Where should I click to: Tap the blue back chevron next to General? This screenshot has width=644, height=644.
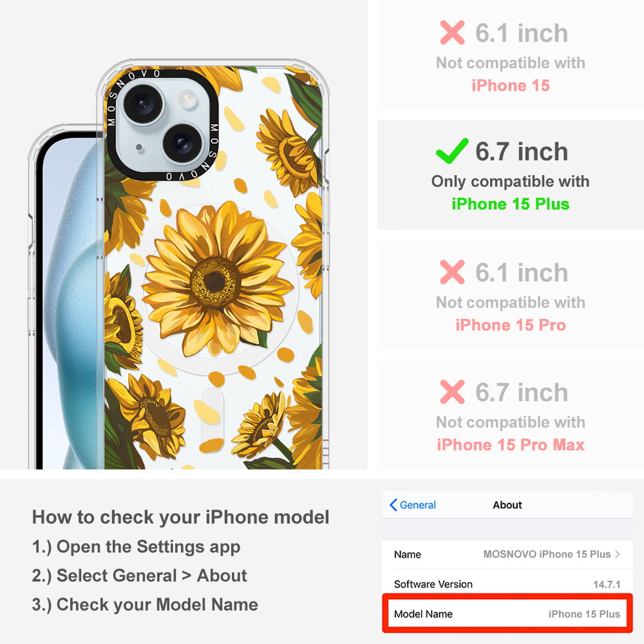click(393, 505)
